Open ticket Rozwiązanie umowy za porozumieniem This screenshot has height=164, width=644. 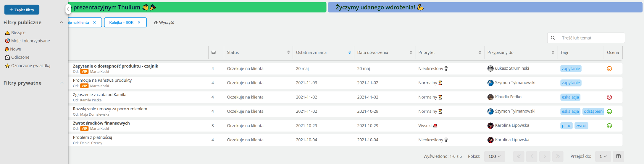[x=110, y=109]
